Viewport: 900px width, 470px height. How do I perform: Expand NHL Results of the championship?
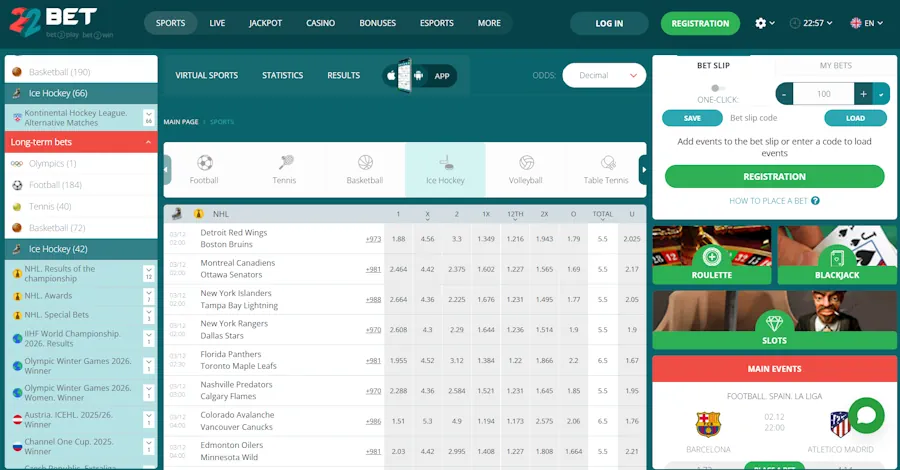click(x=149, y=274)
